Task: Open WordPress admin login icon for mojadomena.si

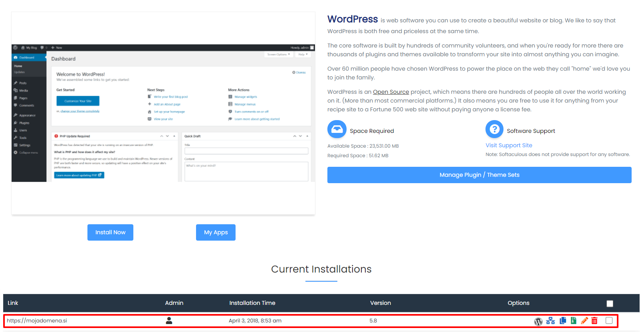Action: coord(538,321)
